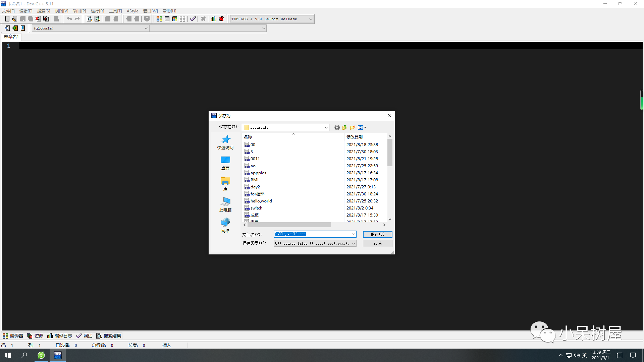Create a new folder in Documents
This screenshot has height=362, width=644.
pos(352,127)
